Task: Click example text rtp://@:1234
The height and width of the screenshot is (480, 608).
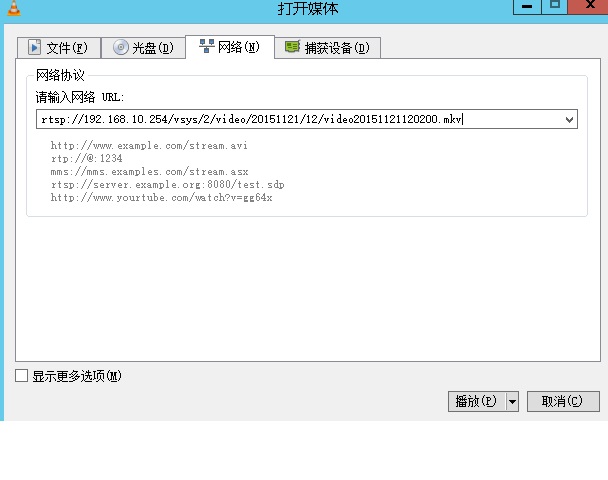Action: [86, 158]
